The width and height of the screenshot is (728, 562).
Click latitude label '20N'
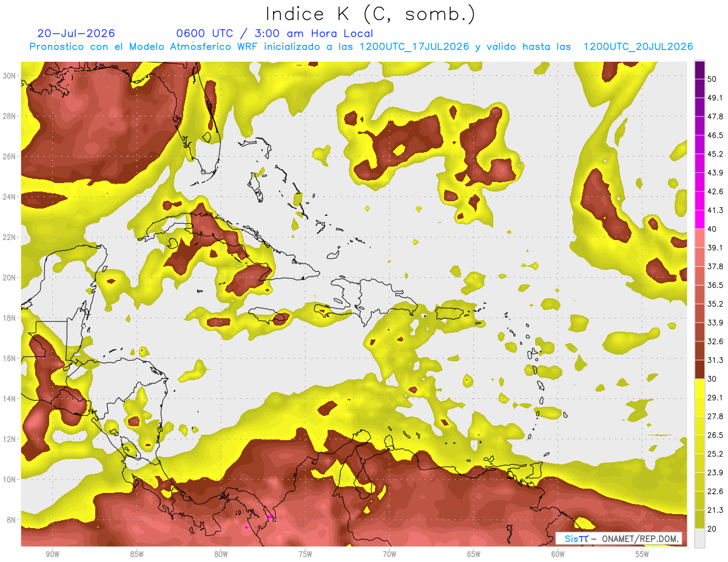pos(9,278)
